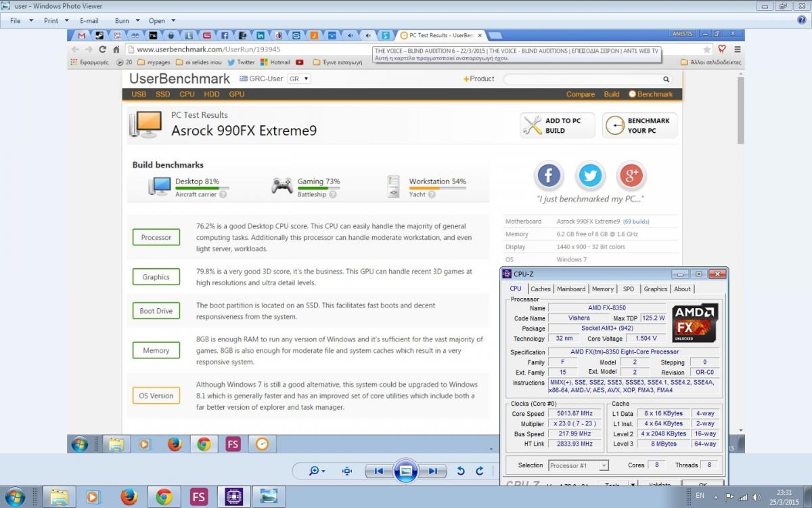Screen dimensions: 812x508
Task: Expand the Open menu dropdown
Action: pyautogui.click(x=162, y=21)
